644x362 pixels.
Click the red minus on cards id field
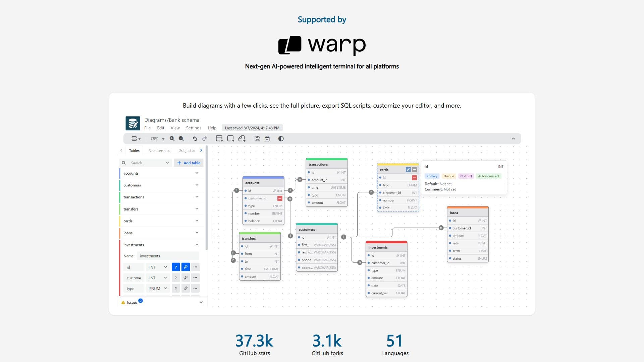[x=415, y=178]
